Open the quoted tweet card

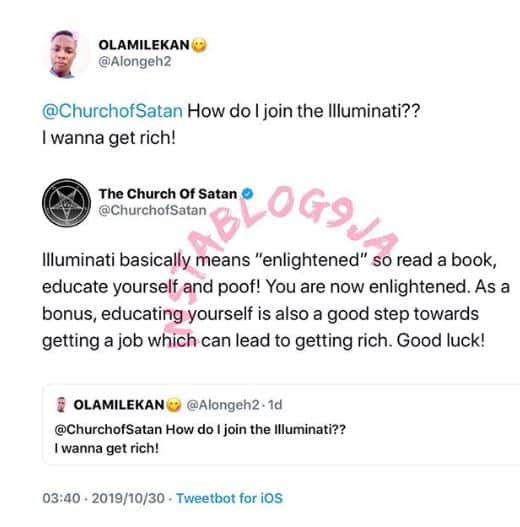pyautogui.click(x=281, y=424)
